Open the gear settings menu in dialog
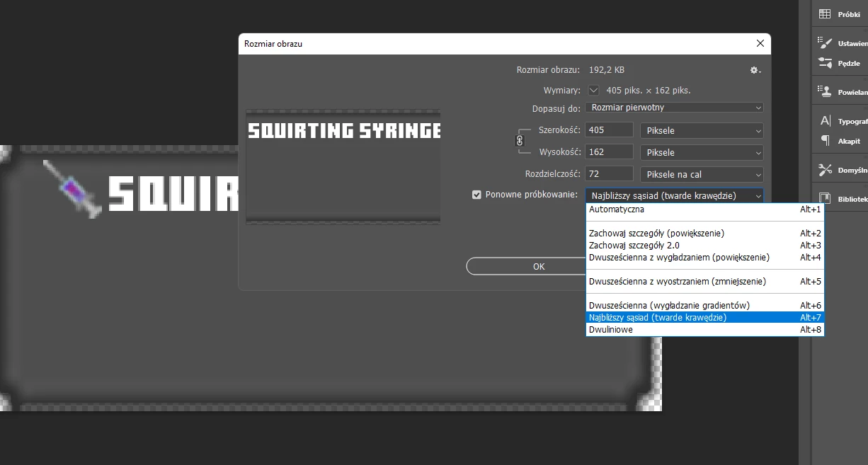The height and width of the screenshot is (465, 868). tap(755, 70)
